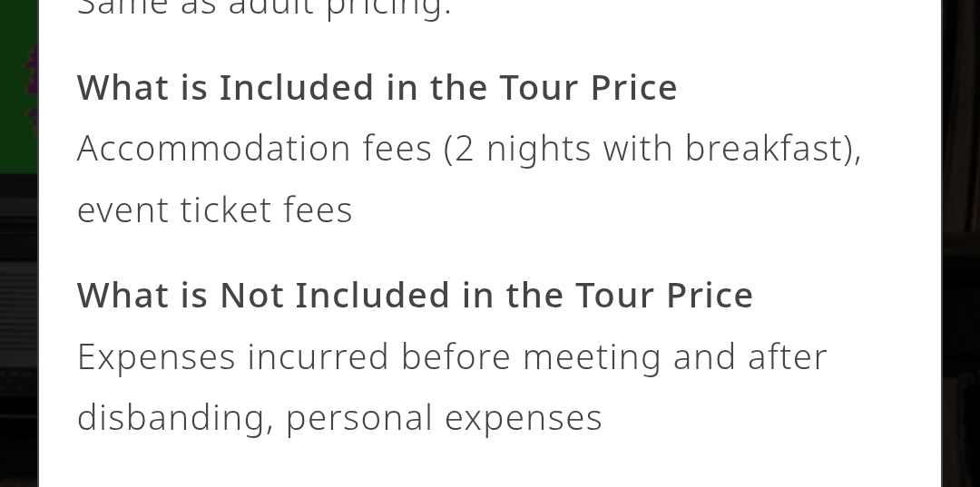Click the "Accommodation fees" text

coord(254,149)
